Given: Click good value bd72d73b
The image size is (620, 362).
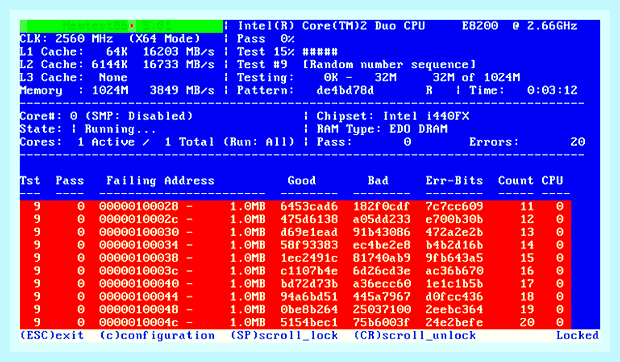Looking at the screenshot, I should click(309, 284).
